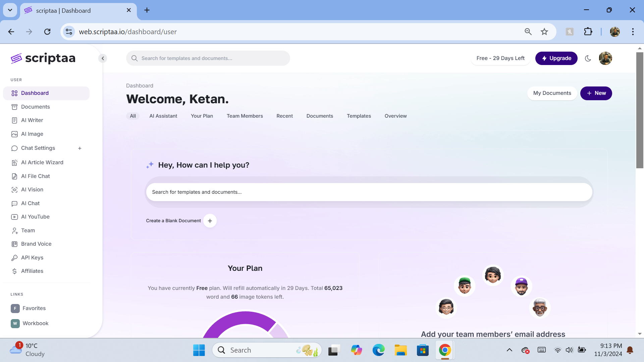This screenshot has height=362, width=644.
Task: Open My Documents button
Action: point(552,93)
